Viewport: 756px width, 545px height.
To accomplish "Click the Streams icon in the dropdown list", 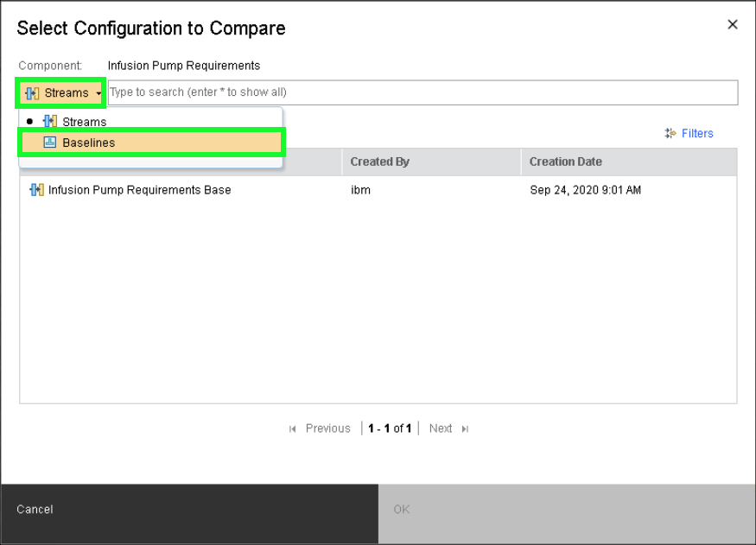I will (x=50, y=122).
